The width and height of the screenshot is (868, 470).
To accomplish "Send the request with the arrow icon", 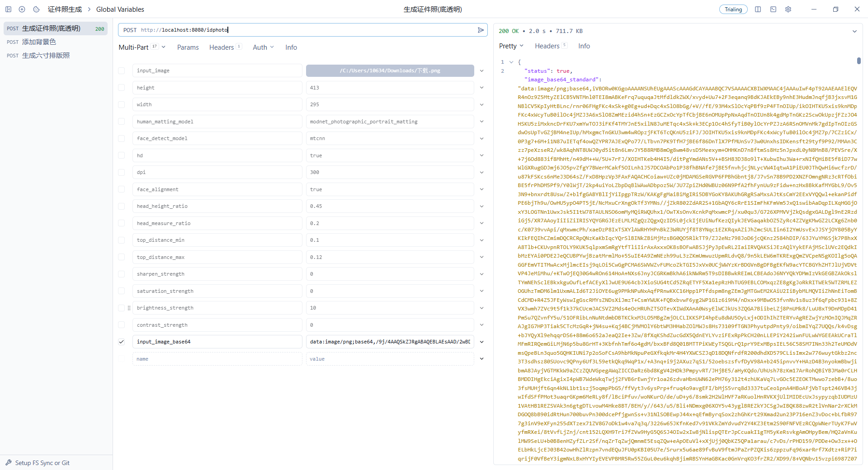I will pos(481,30).
